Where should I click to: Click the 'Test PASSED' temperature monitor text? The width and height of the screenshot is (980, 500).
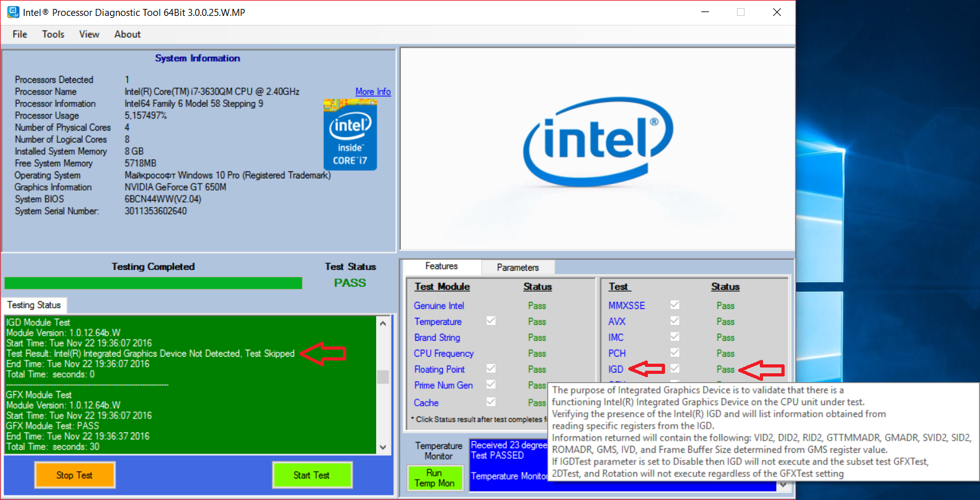pos(498,455)
